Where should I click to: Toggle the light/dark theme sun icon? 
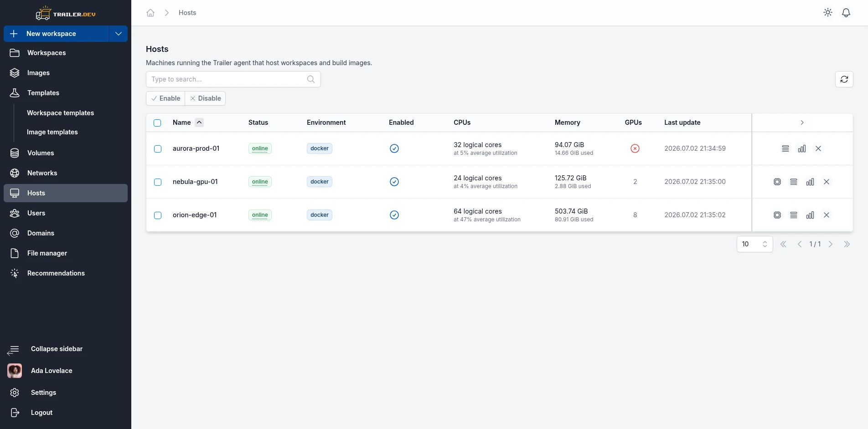pyautogui.click(x=828, y=13)
